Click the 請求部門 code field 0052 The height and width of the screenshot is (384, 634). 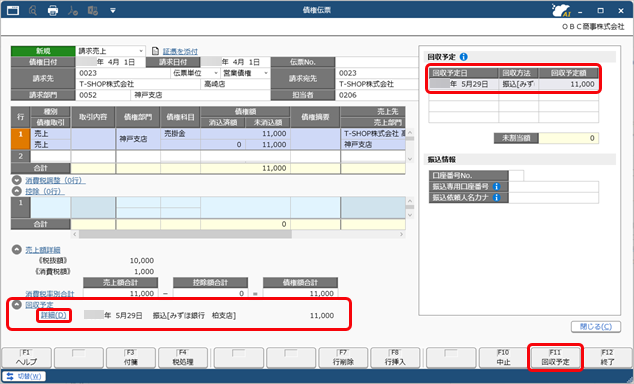[x=103, y=95]
